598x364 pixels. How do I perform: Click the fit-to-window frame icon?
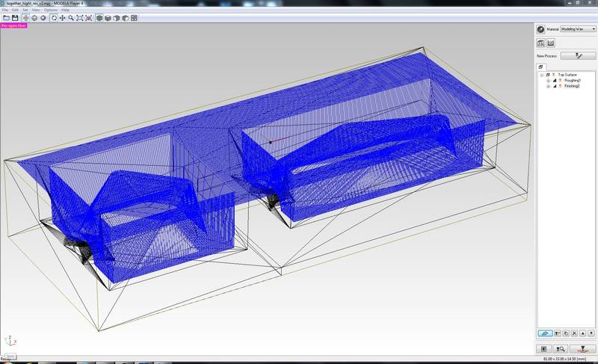80,18
